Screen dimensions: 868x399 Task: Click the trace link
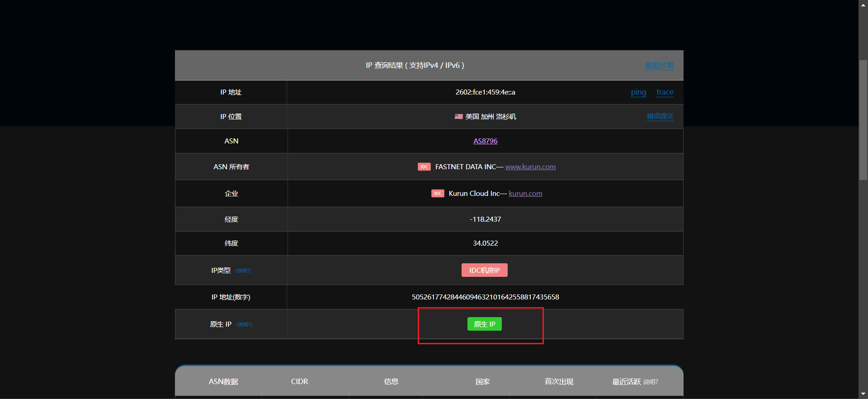(665, 92)
